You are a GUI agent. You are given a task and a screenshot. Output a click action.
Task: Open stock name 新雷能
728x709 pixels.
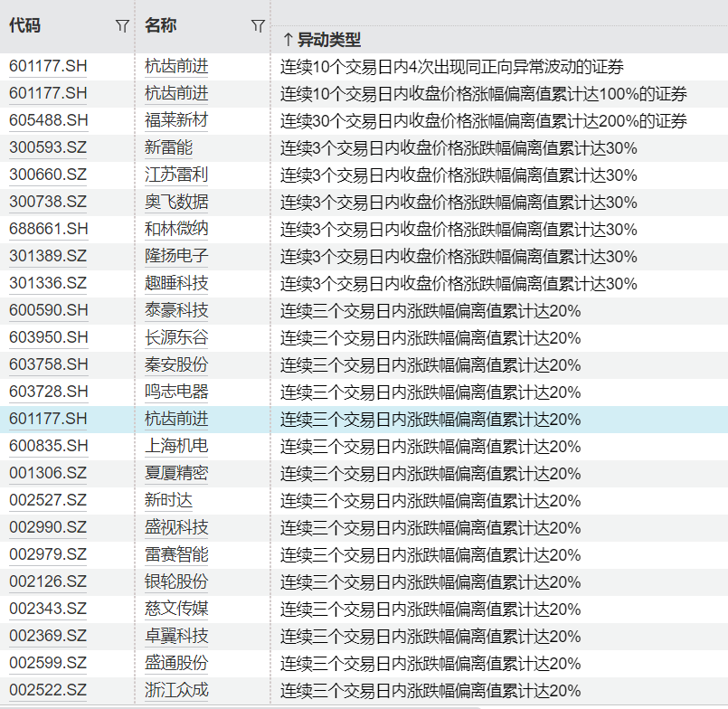(x=168, y=147)
